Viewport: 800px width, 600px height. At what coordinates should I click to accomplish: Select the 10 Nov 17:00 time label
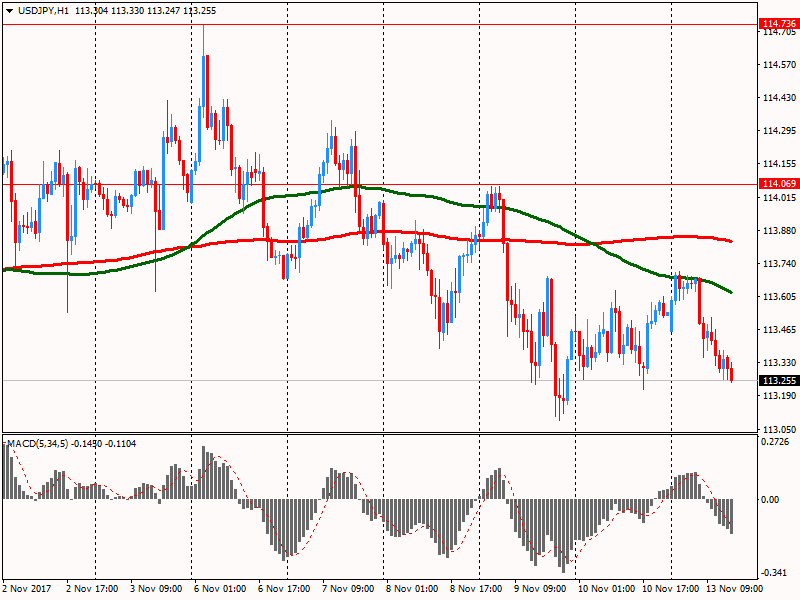(x=670, y=589)
